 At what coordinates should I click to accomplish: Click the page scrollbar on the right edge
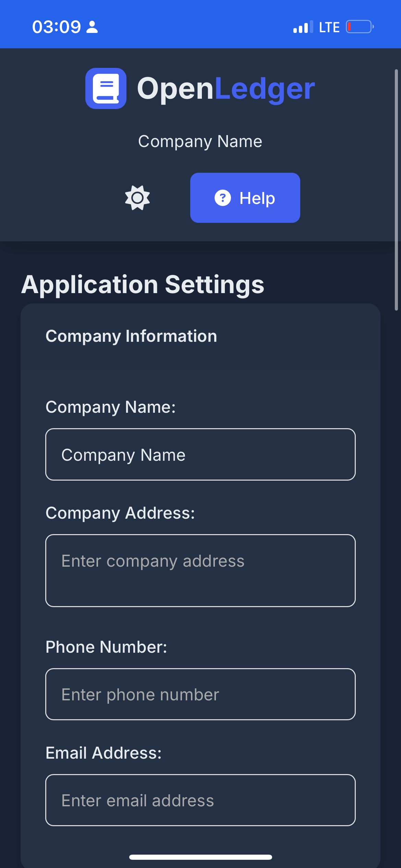(396, 190)
